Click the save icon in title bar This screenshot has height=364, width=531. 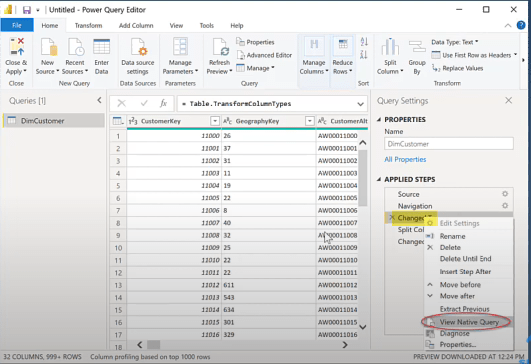(27, 10)
